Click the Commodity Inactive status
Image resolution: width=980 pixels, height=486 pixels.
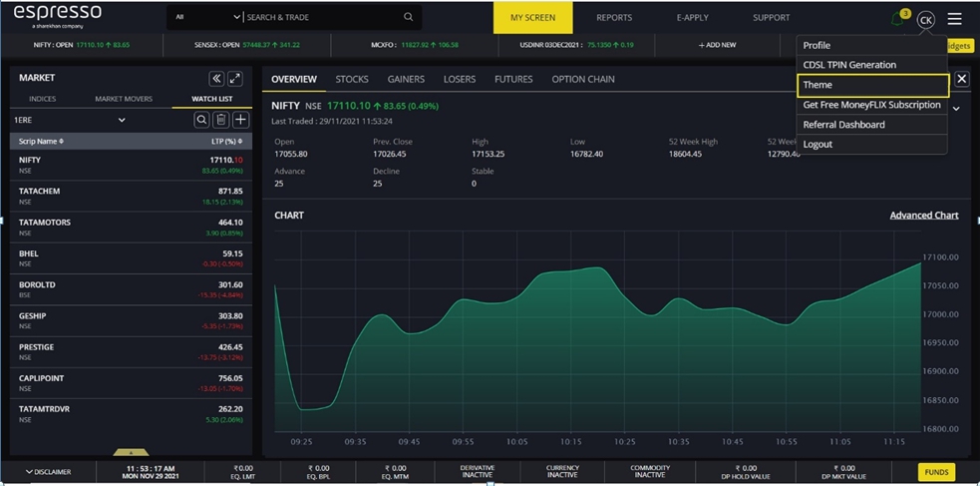click(x=650, y=472)
